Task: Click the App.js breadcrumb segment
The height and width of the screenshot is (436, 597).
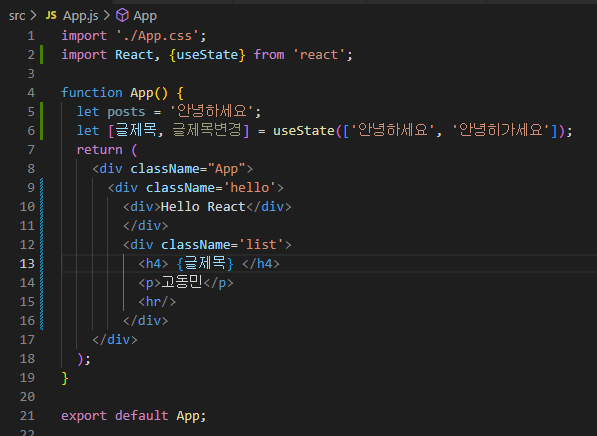Action: [80, 16]
